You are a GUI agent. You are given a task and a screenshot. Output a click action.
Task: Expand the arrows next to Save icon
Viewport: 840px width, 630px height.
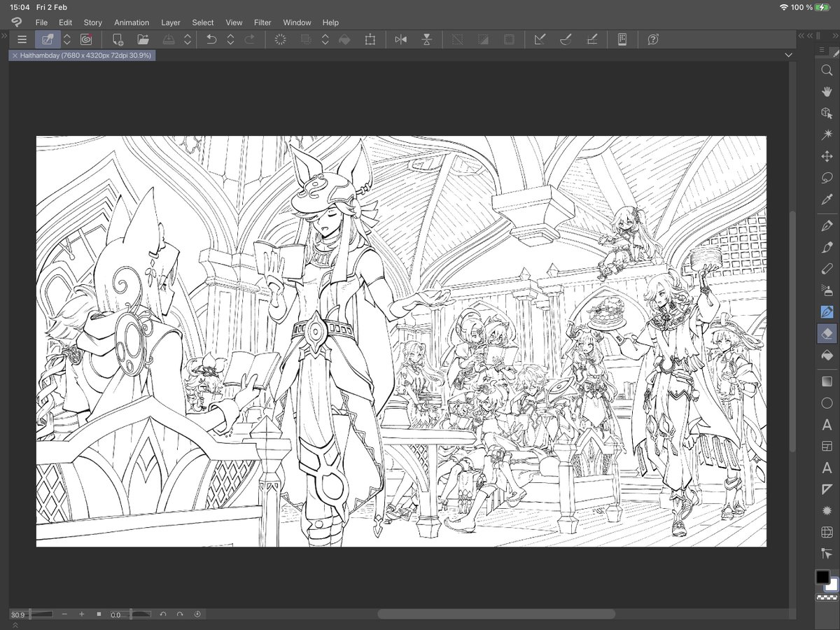(x=188, y=40)
